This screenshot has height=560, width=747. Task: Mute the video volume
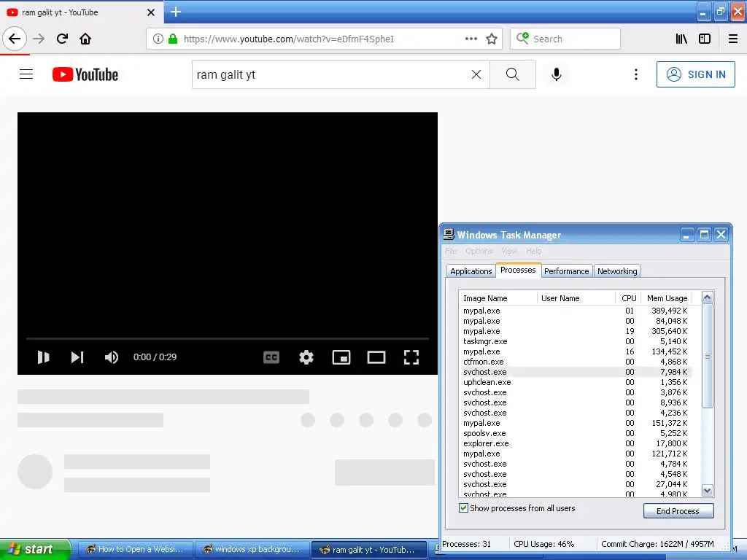point(111,357)
